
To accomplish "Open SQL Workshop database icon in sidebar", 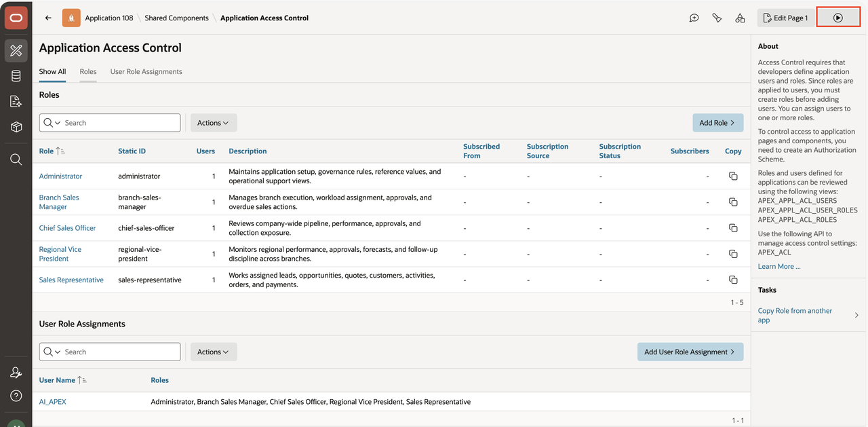I will [16, 76].
